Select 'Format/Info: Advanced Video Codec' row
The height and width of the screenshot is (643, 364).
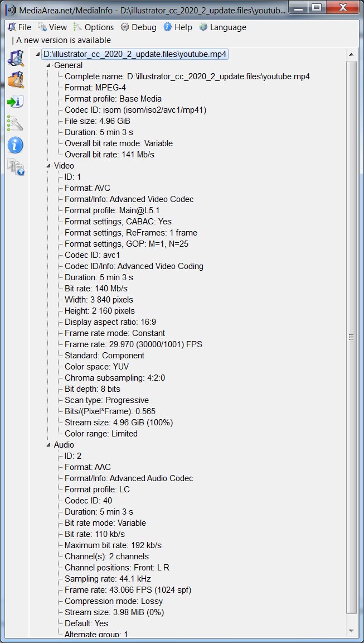[x=129, y=199]
